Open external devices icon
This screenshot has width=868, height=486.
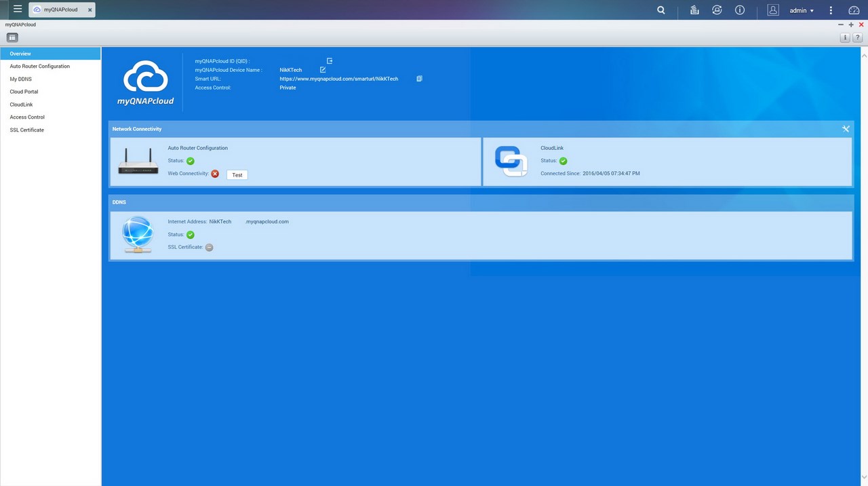(x=717, y=10)
